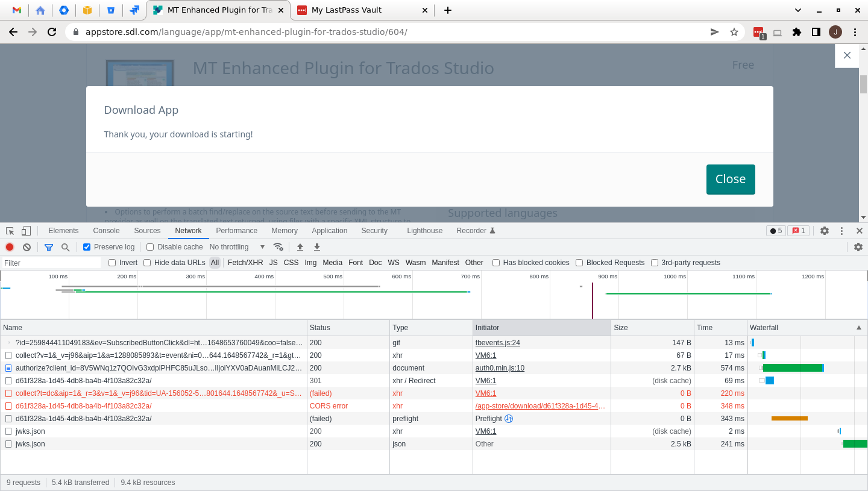Open the No throttling dropdown

237,247
